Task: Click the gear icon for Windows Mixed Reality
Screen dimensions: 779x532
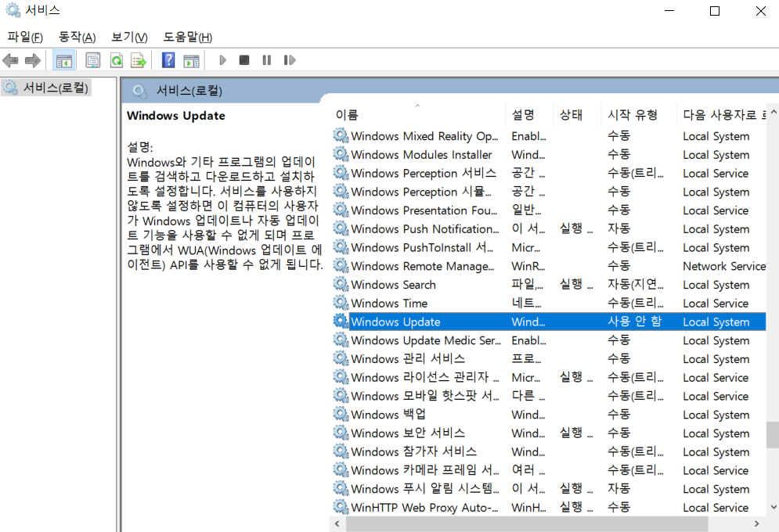Action: 341,135
